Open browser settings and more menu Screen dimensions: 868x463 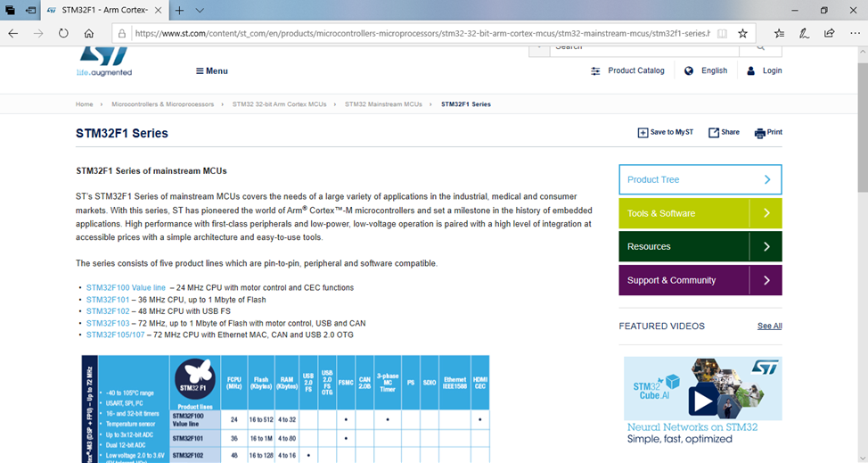tap(855, 33)
